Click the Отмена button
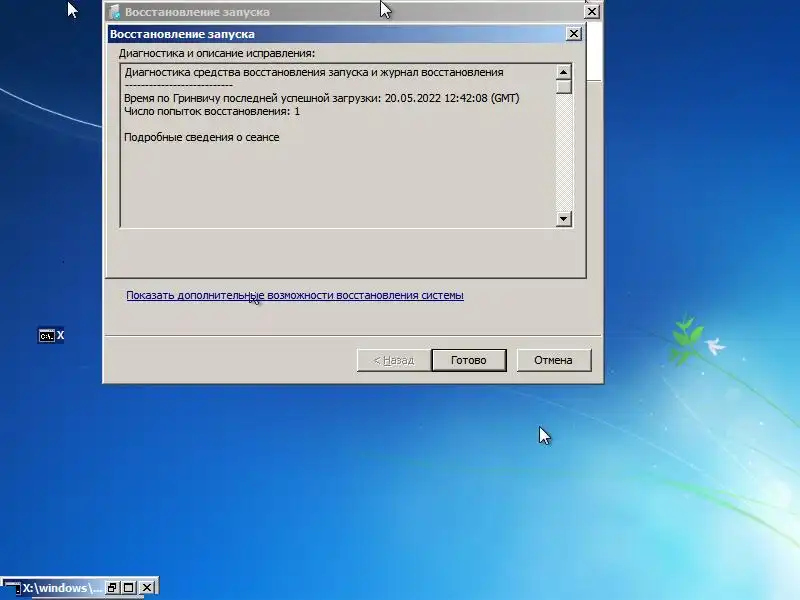Viewport: 800px width, 600px height. pos(554,360)
